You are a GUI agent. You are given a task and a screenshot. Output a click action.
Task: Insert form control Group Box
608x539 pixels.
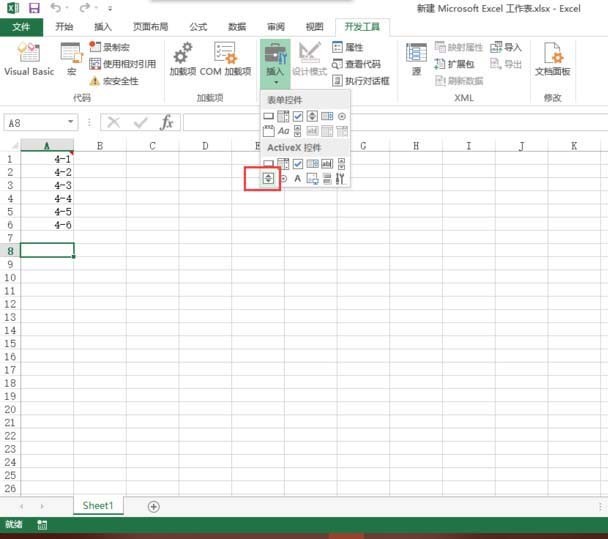(268, 131)
